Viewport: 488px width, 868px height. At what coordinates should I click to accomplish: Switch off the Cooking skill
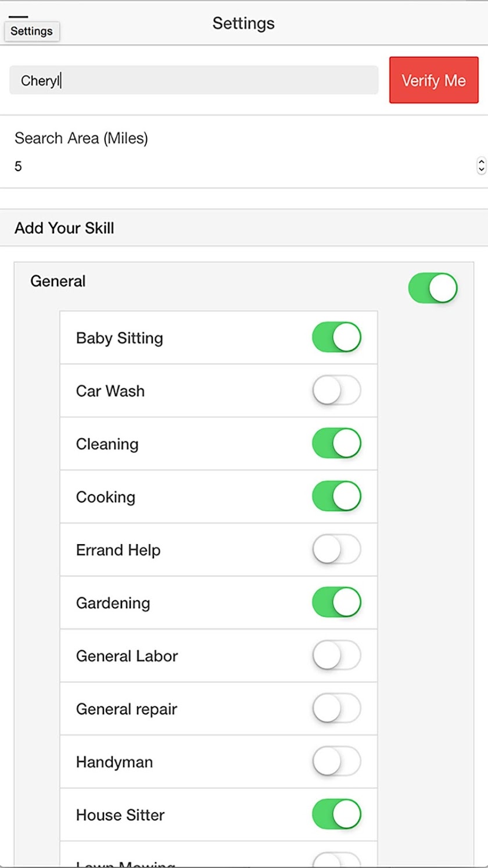[x=336, y=496]
